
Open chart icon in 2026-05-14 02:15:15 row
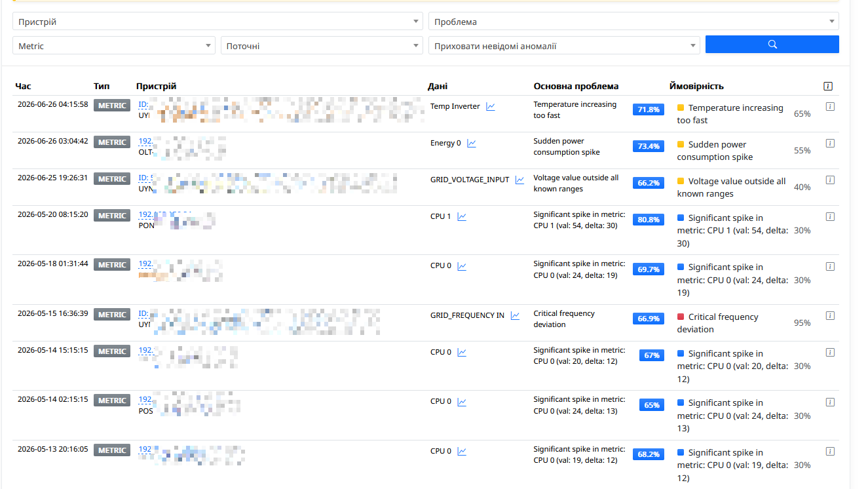pyautogui.click(x=462, y=401)
